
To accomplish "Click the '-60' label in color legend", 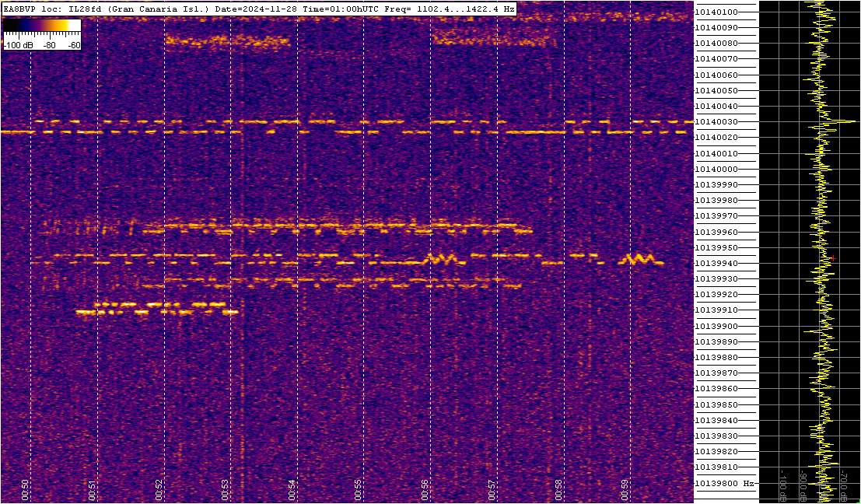I will [x=72, y=46].
